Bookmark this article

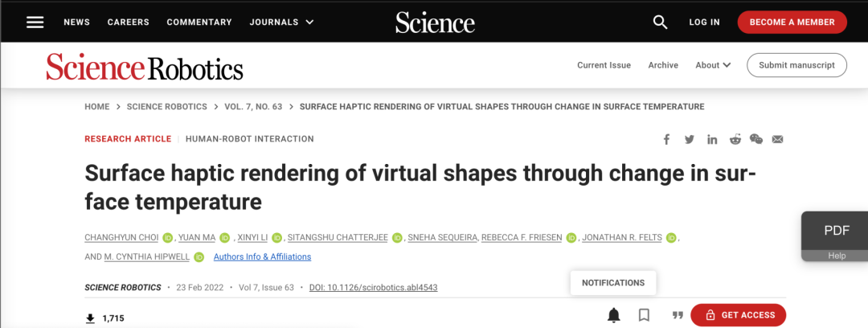(x=644, y=315)
